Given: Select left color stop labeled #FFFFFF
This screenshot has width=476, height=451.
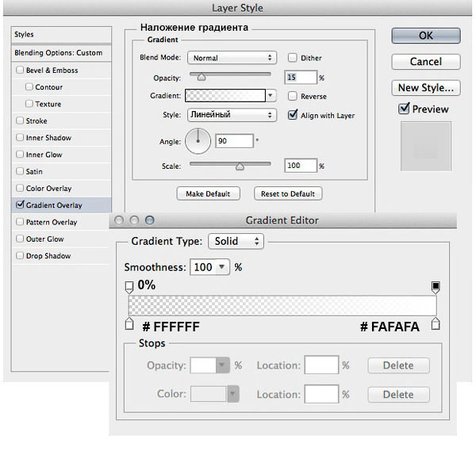Looking at the screenshot, I should (129, 323).
